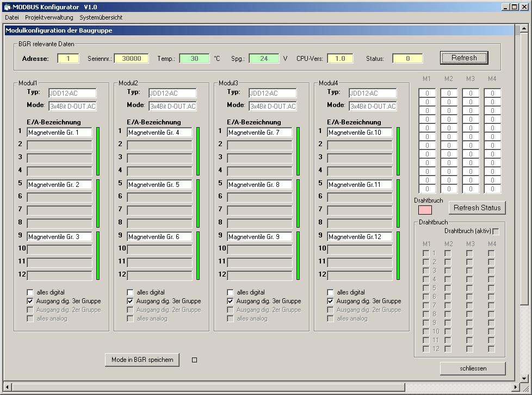Image resolution: width=532 pixels, height=395 pixels.
Task: Click the small square indicator beside Mode in BGR speichern
Action: 194,360
